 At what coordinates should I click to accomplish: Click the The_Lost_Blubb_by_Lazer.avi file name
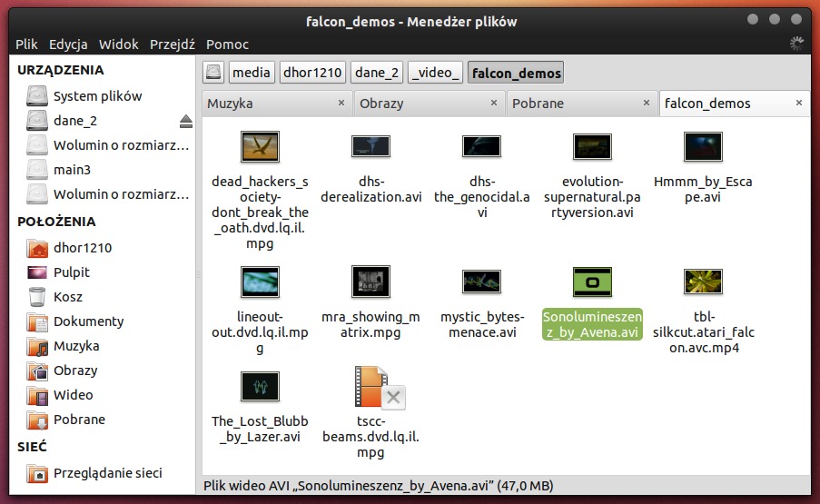tap(260, 429)
